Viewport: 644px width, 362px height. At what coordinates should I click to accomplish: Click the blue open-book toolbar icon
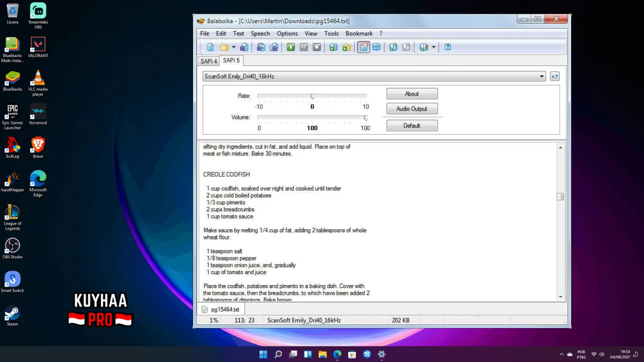(376, 47)
